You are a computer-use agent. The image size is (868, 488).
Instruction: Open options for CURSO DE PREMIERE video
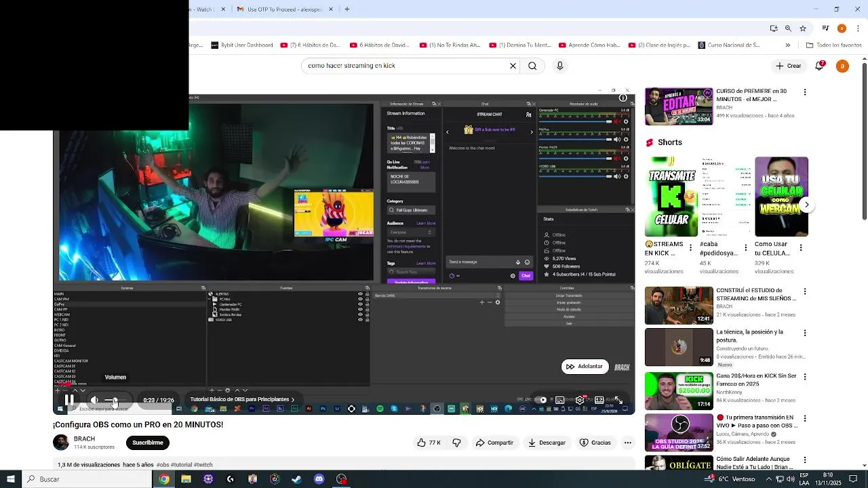coord(805,92)
